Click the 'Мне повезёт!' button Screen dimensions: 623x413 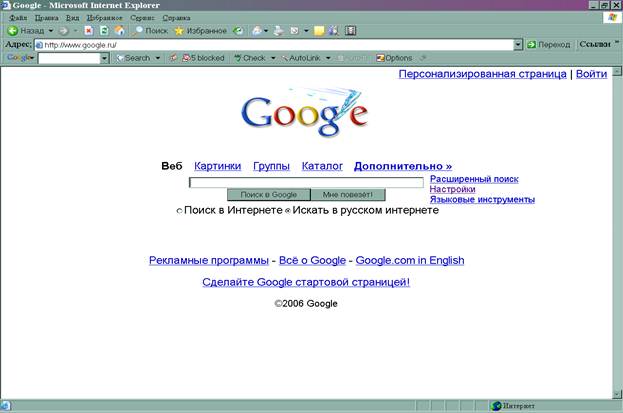(348, 195)
